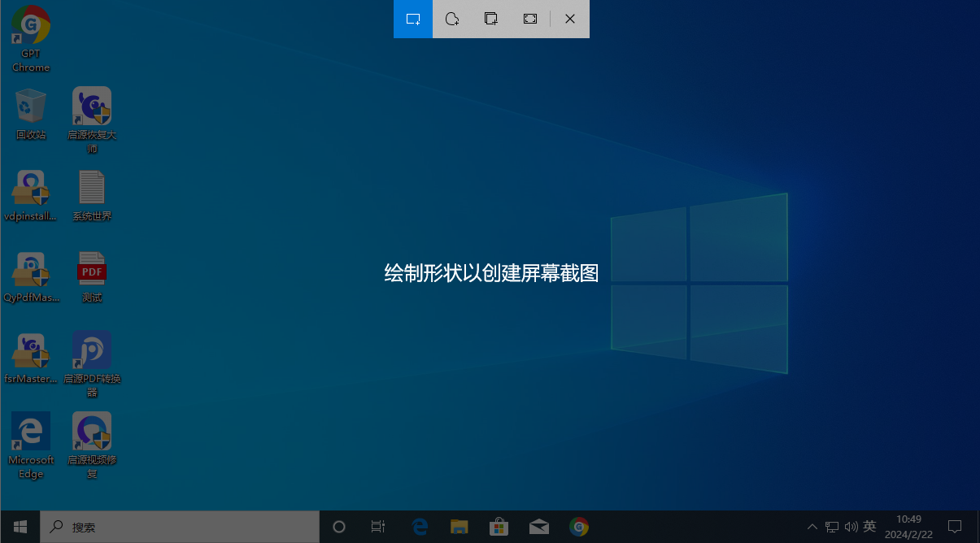Launch Edge from the taskbar
This screenshot has width=980, height=543.
[420, 527]
